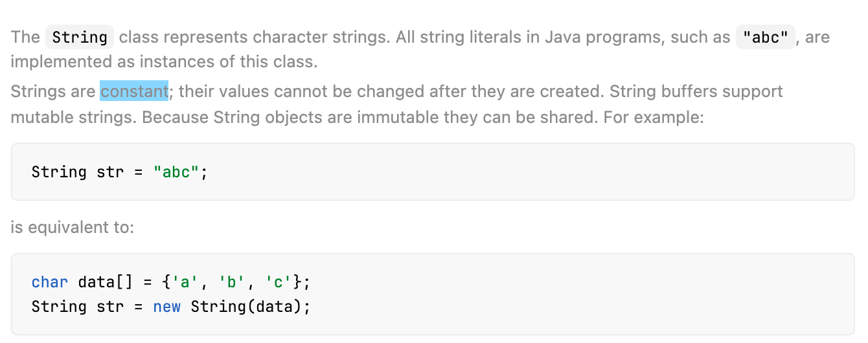Click the inline String code tag
Viewport: 868px width, 343px height.
[80, 38]
